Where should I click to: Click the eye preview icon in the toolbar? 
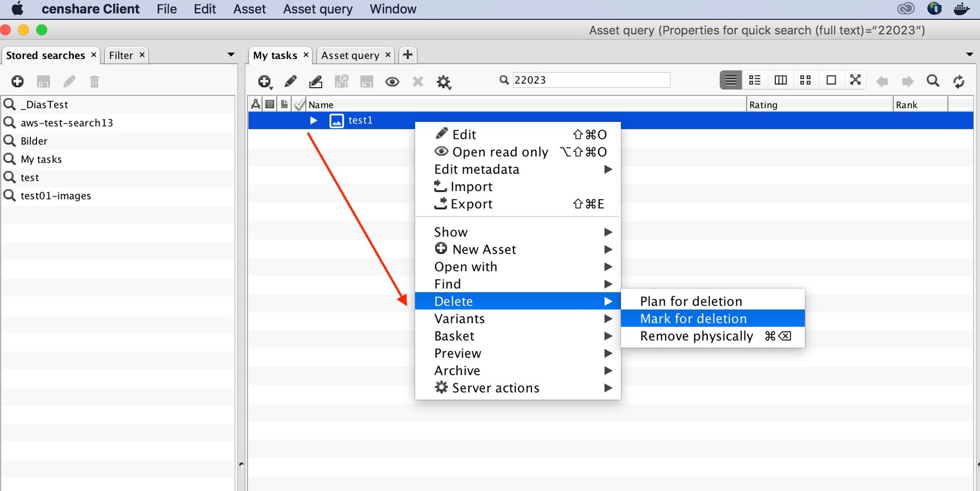(392, 82)
